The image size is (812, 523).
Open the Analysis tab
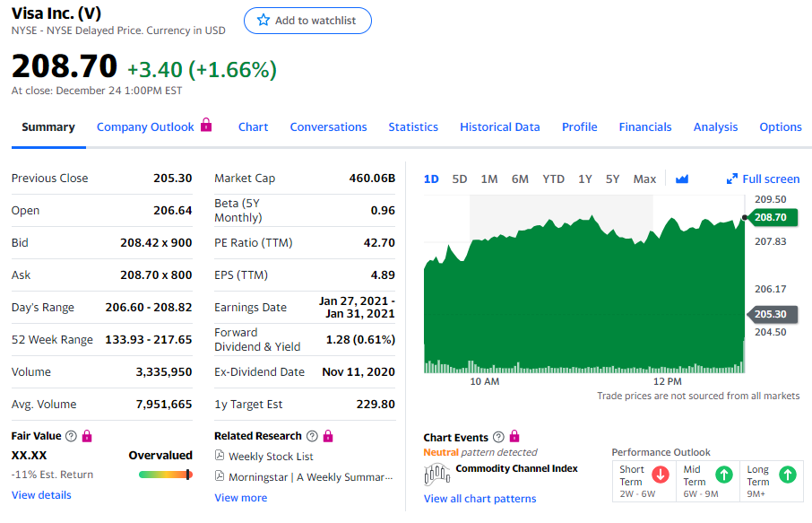tap(715, 127)
